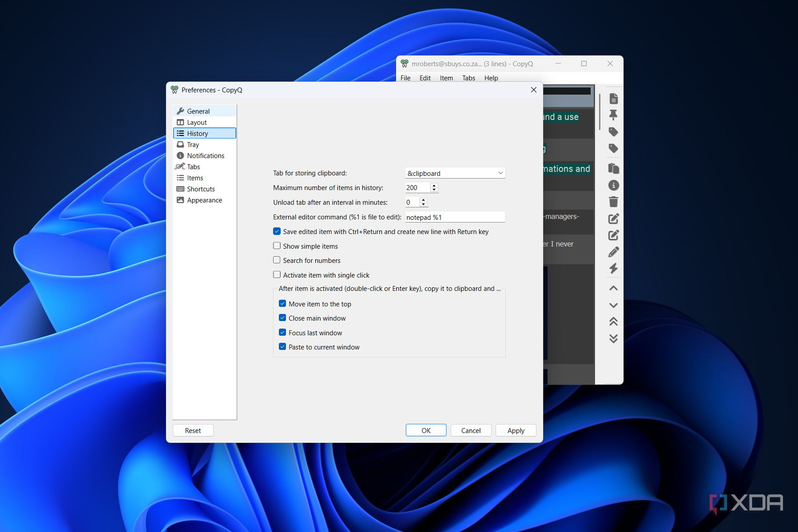798x532 pixels.
Task: Increase maximum history items with up arrow
Action: pos(434,185)
